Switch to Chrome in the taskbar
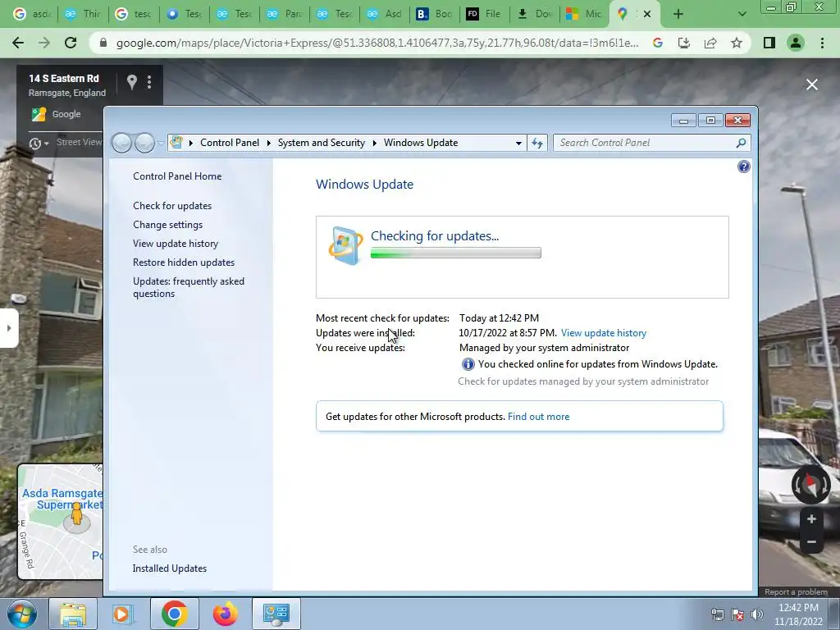This screenshot has height=630, width=840. point(175,614)
